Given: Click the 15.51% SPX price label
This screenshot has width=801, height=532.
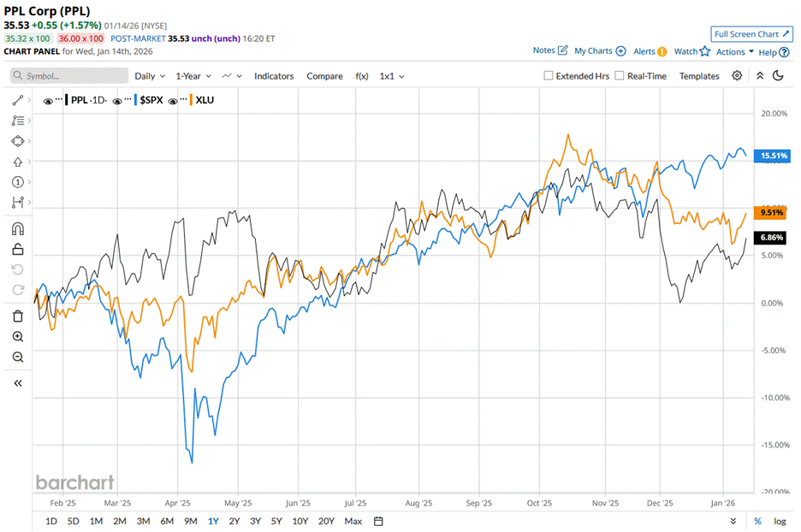Looking at the screenshot, I should (x=773, y=156).
